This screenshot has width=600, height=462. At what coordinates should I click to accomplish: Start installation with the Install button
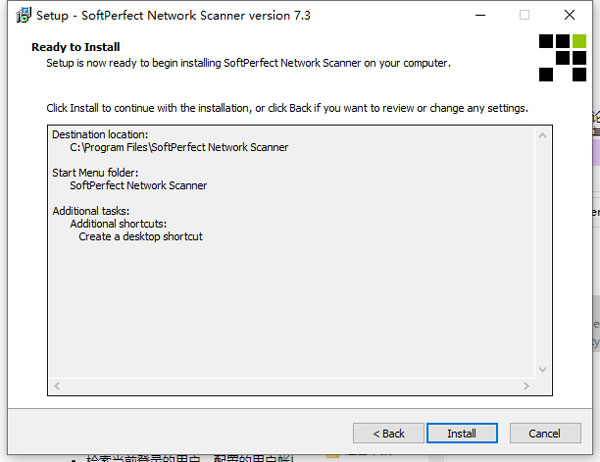click(461, 433)
